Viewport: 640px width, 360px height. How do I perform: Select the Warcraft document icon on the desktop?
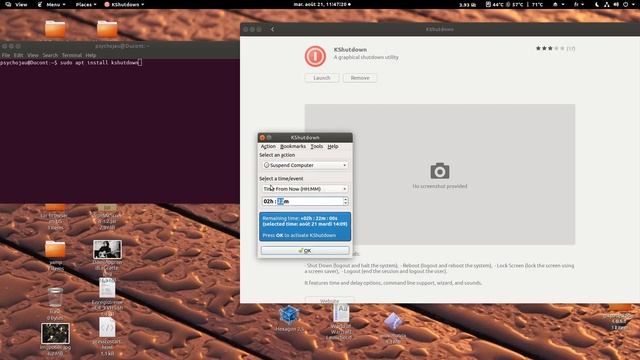[x=341, y=313]
